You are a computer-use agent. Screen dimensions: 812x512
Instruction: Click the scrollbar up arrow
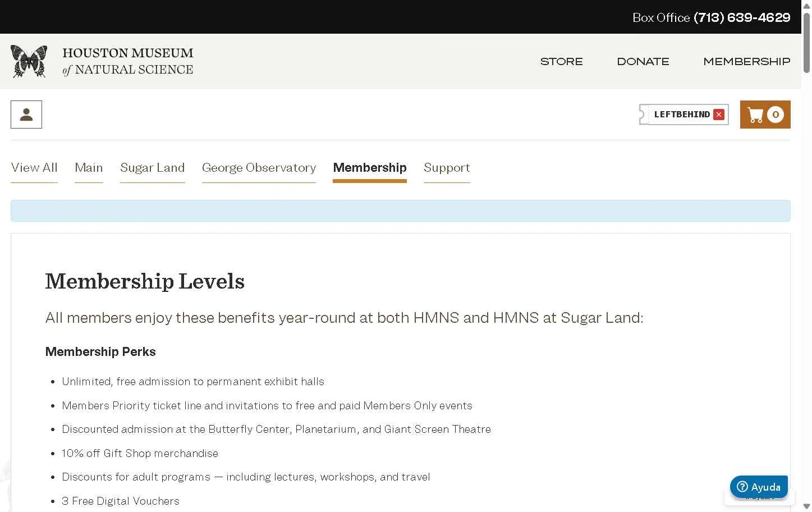(x=806, y=5)
